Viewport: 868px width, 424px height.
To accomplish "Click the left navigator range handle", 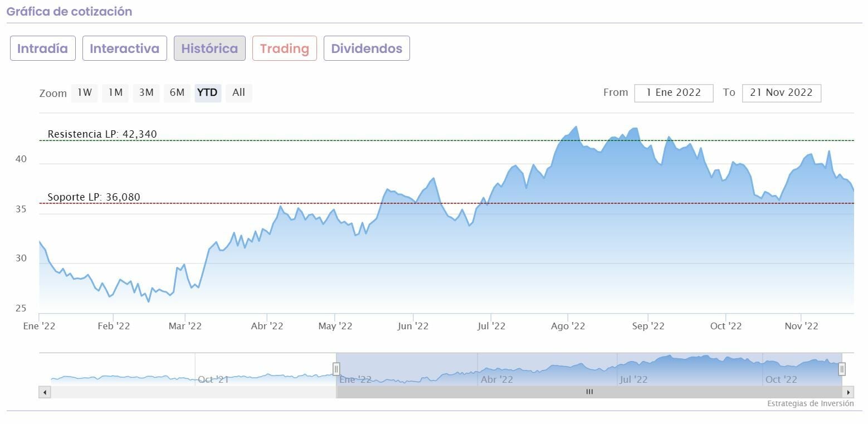I will click(x=337, y=369).
